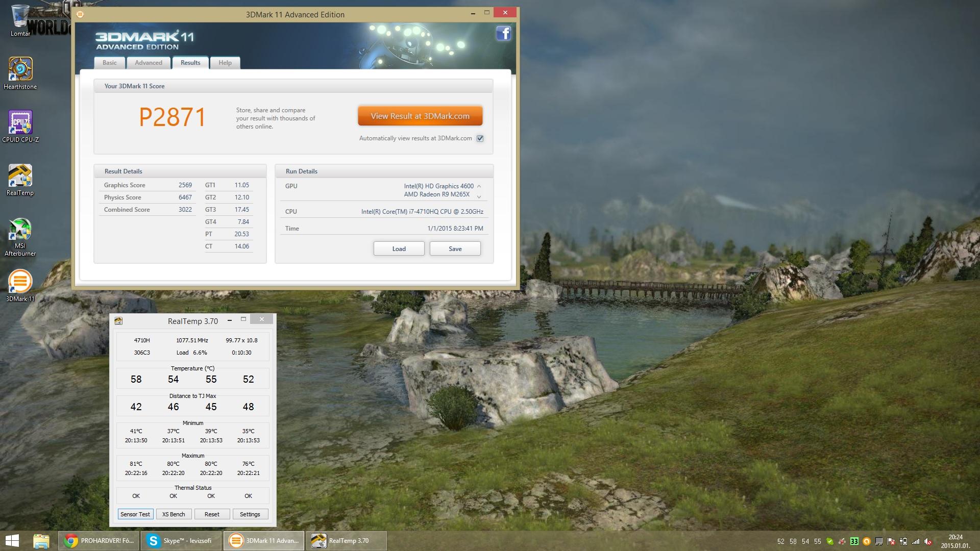Open the RealTemp desktop shortcut
The height and width of the screenshot is (551, 980).
[x=20, y=176]
